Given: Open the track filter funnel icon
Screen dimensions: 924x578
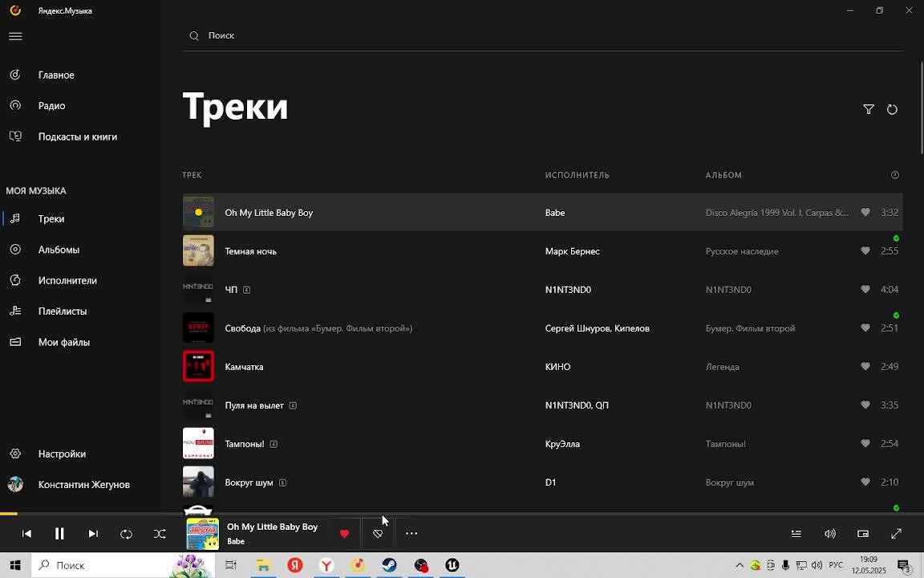Looking at the screenshot, I should (x=868, y=109).
